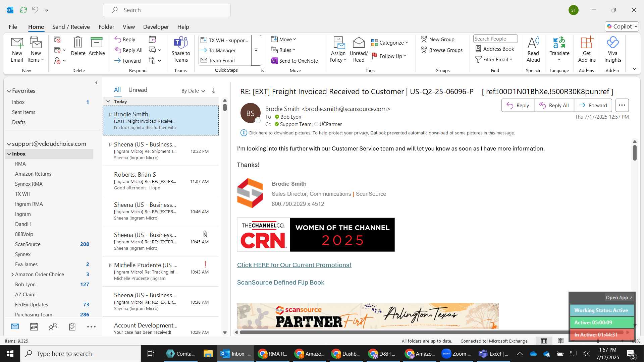Click the Team Email quick step
644x362 pixels.
pyautogui.click(x=218, y=60)
